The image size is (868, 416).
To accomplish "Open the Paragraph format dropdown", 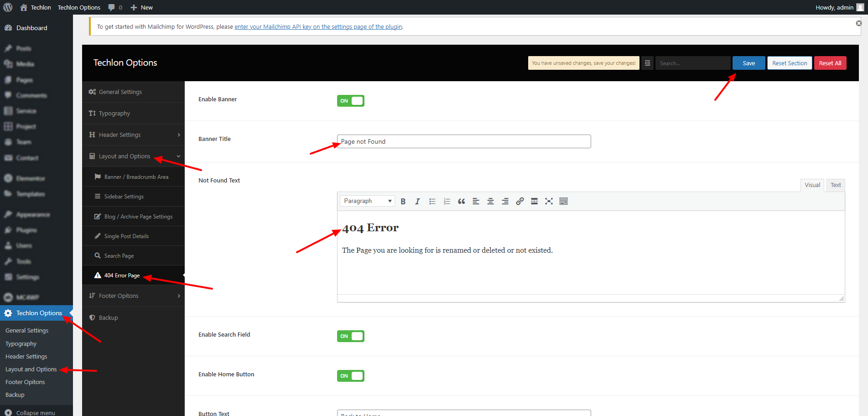I will (367, 201).
